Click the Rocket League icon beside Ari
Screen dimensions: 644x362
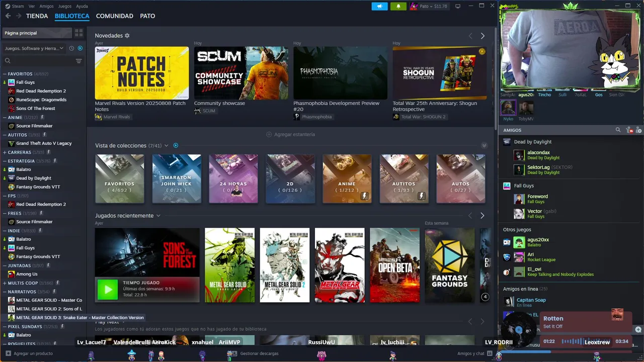507,257
